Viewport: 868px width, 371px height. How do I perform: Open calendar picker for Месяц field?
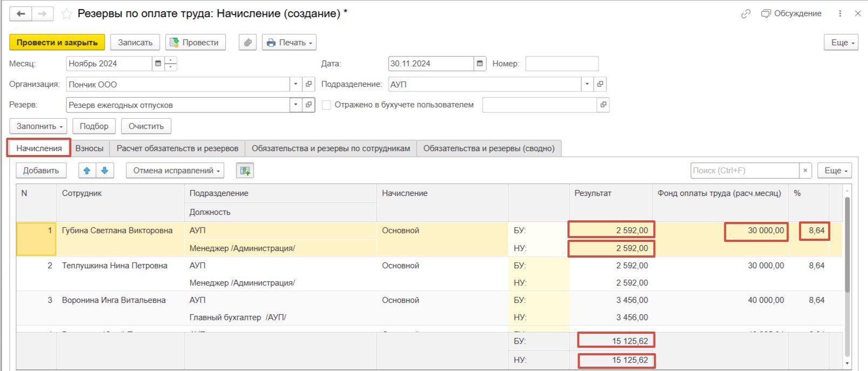point(158,63)
